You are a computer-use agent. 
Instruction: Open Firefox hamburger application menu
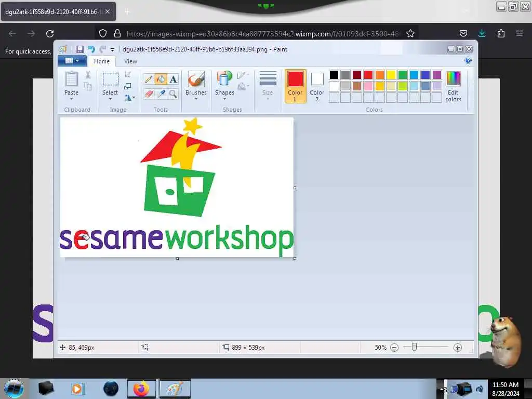[520, 33]
